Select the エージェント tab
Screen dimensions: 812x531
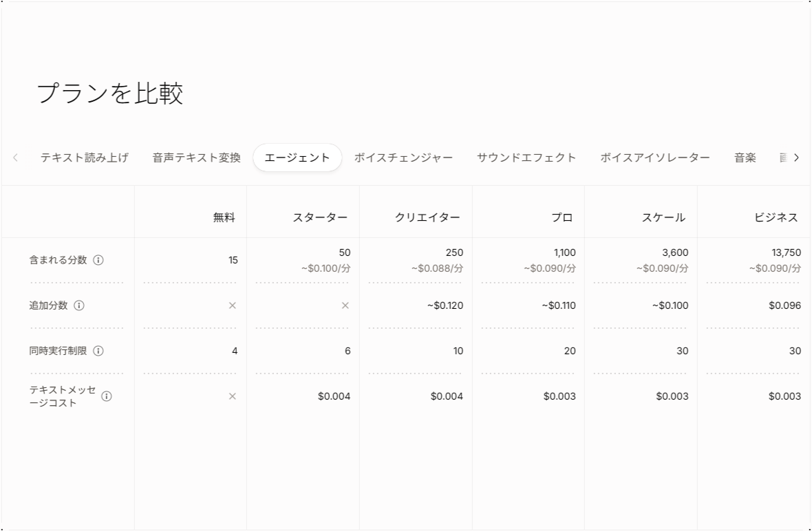pyautogui.click(x=297, y=158)
